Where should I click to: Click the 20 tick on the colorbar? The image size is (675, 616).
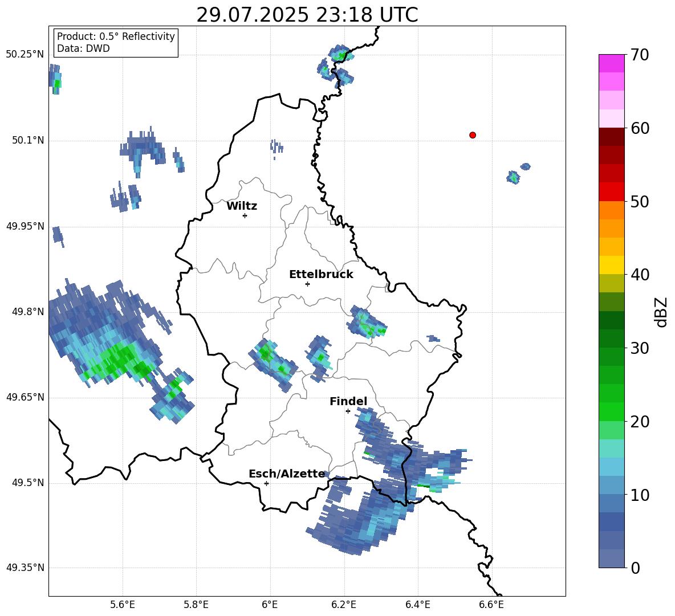tap(640, 422)
